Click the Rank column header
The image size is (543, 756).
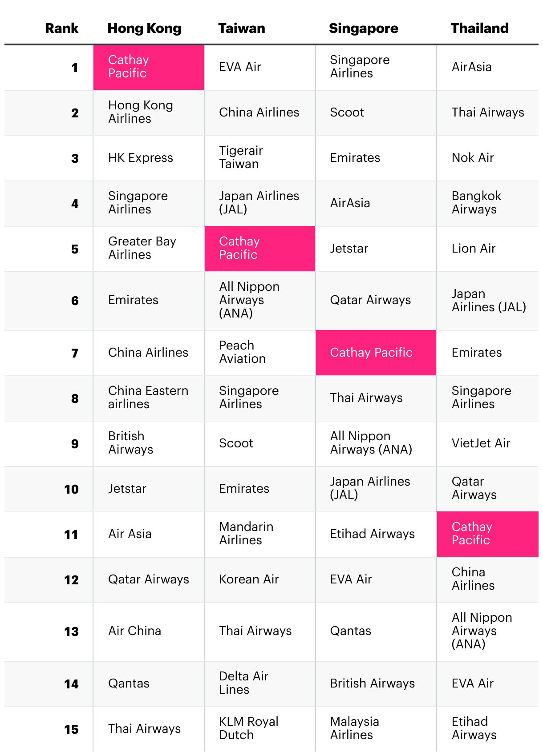coord(61,28)
